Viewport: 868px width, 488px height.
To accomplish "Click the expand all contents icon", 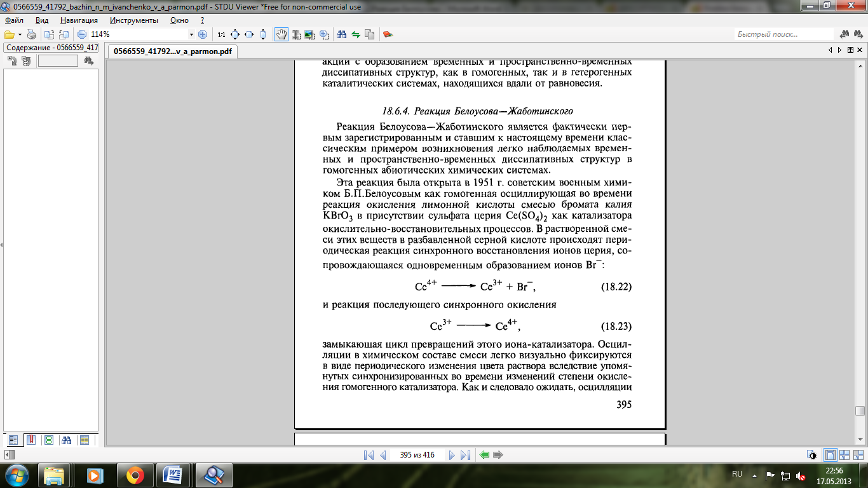I will pyautogui.click(x=12, y=61).
